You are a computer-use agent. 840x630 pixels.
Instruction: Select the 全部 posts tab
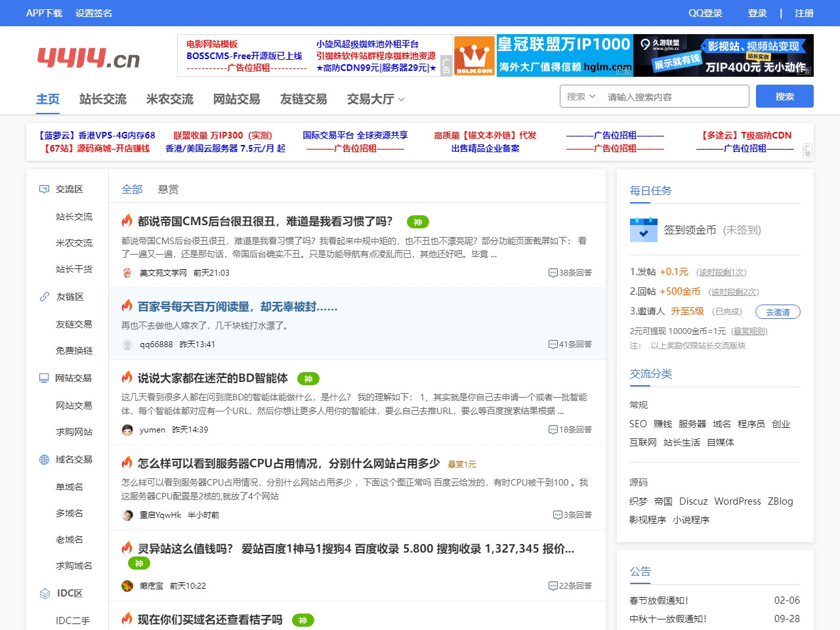131,189
